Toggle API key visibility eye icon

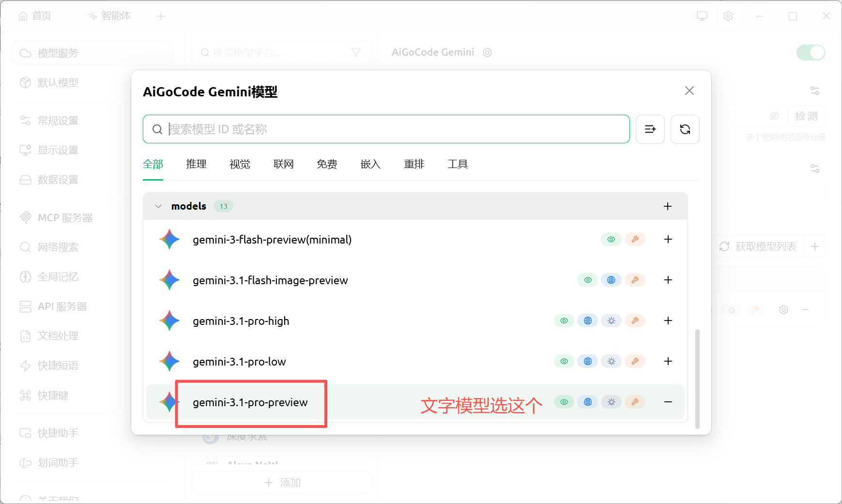tap(774, 116)
